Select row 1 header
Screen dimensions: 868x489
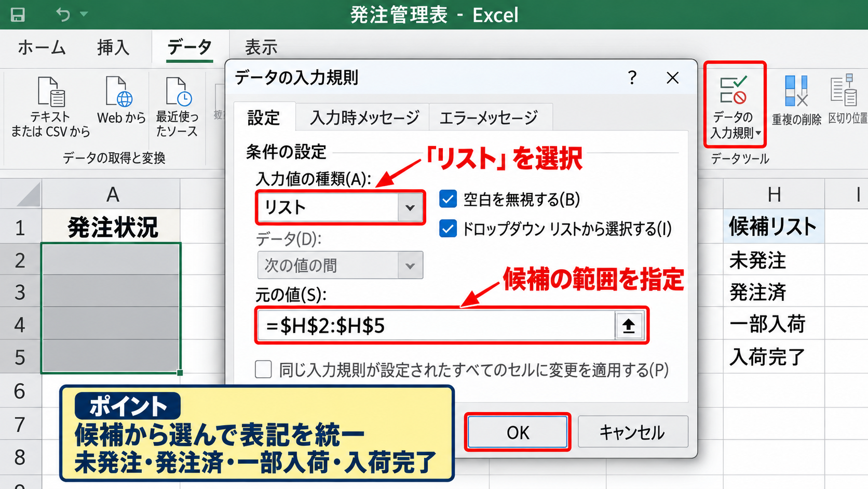click(20, 227)
